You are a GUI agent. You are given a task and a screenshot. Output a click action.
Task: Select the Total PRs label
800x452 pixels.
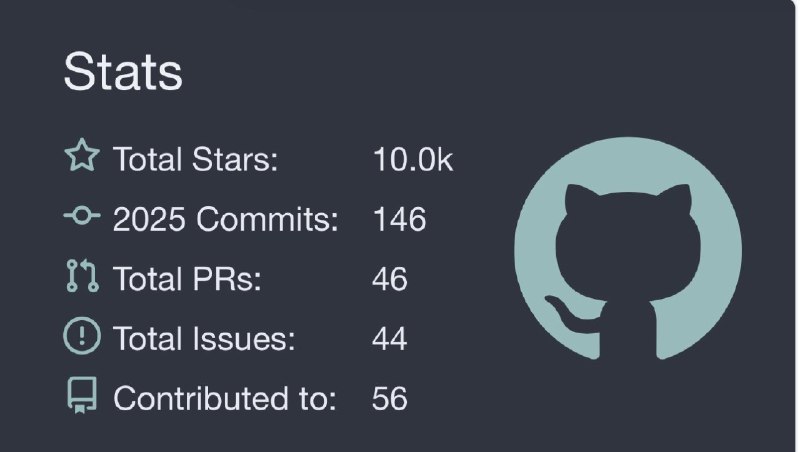pyautogui.click(x=187, y=279)
